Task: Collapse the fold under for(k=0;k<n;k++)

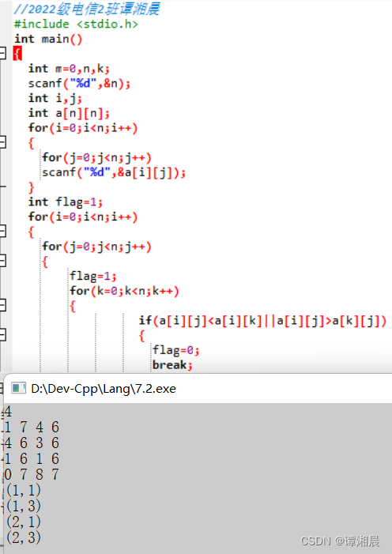Action: point(2,305)
